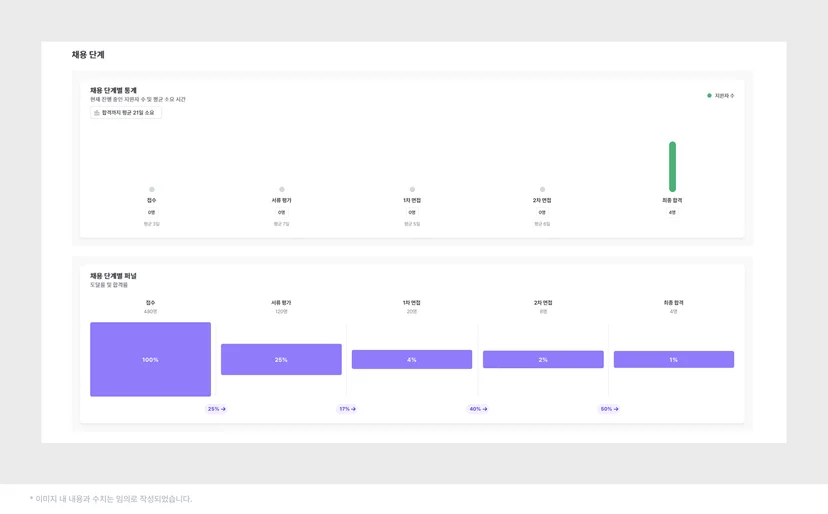Click the 서류 평가 column header in the funnel
828x514 pixels.
point(281,303)
